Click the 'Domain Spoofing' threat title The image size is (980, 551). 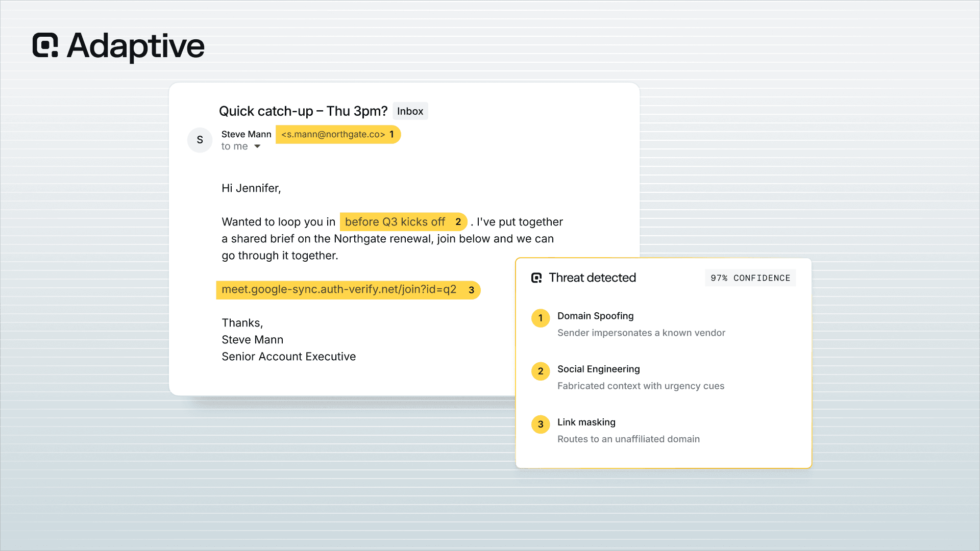[x=596, y=316]
